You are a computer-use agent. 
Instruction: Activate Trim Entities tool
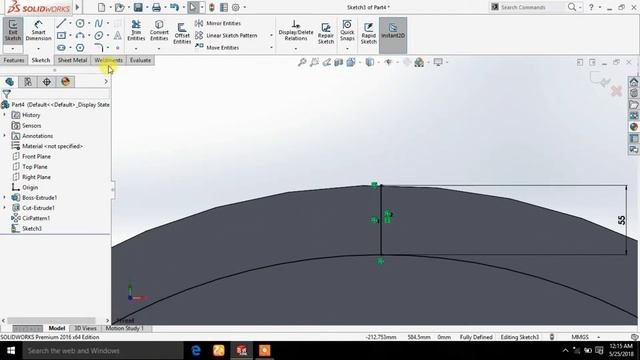pos(136,31)
